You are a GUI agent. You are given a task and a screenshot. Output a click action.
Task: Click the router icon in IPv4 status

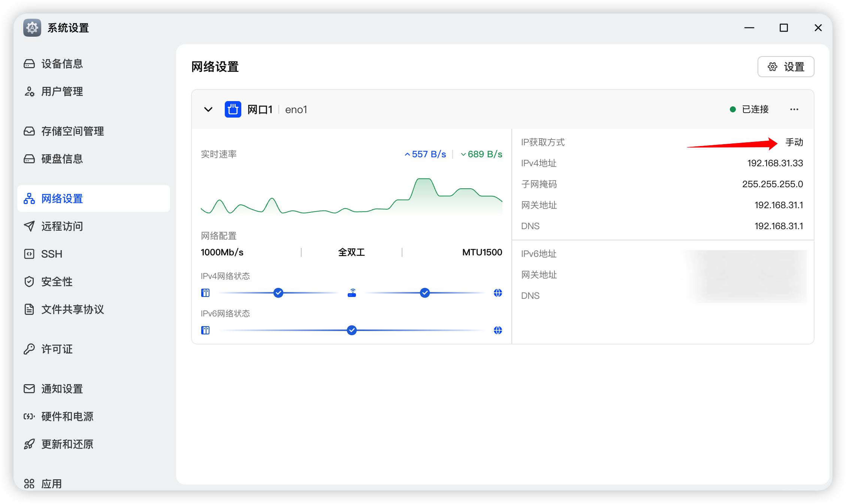[x=352, y=293]
